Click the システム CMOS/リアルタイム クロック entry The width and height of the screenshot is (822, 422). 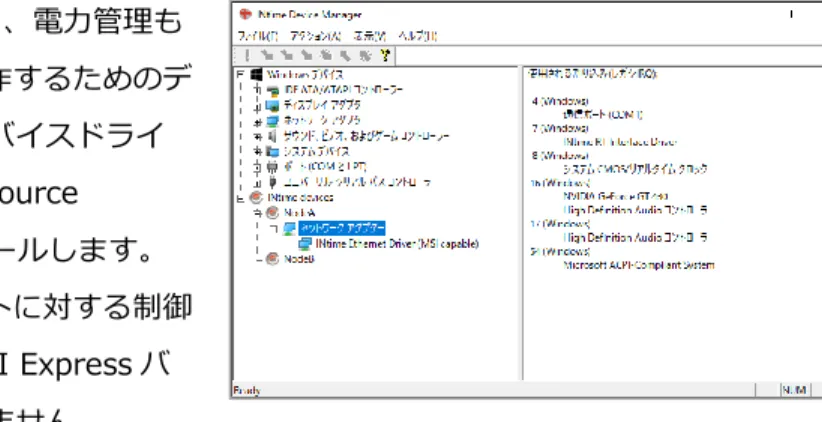[x=635, y=169]
